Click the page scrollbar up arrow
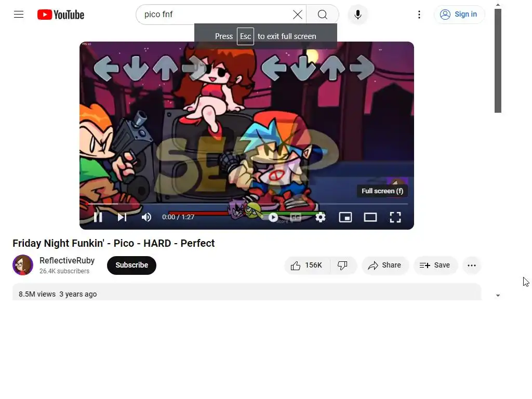Image resolution: width=532 pixels, height=399 pixels. coord(498,5)
